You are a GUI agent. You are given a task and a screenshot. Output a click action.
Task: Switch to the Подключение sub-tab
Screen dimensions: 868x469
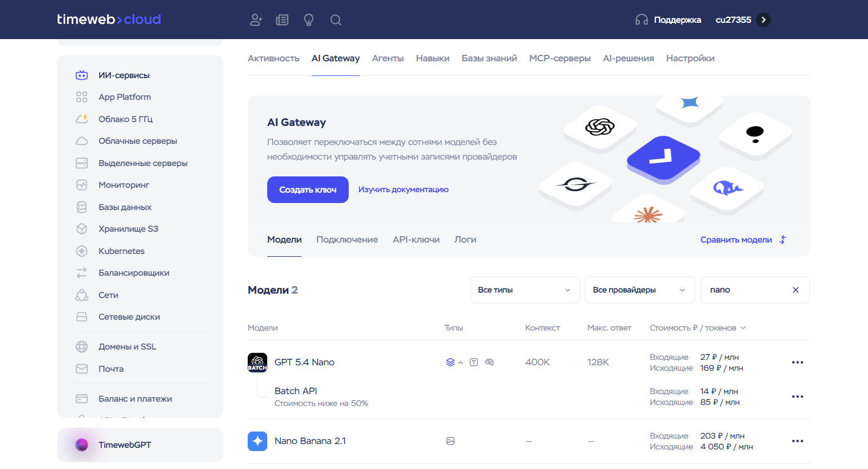347,239
